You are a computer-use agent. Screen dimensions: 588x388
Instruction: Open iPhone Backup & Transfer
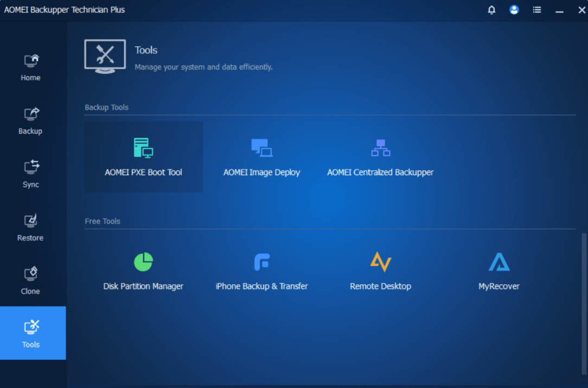point(261,270)
